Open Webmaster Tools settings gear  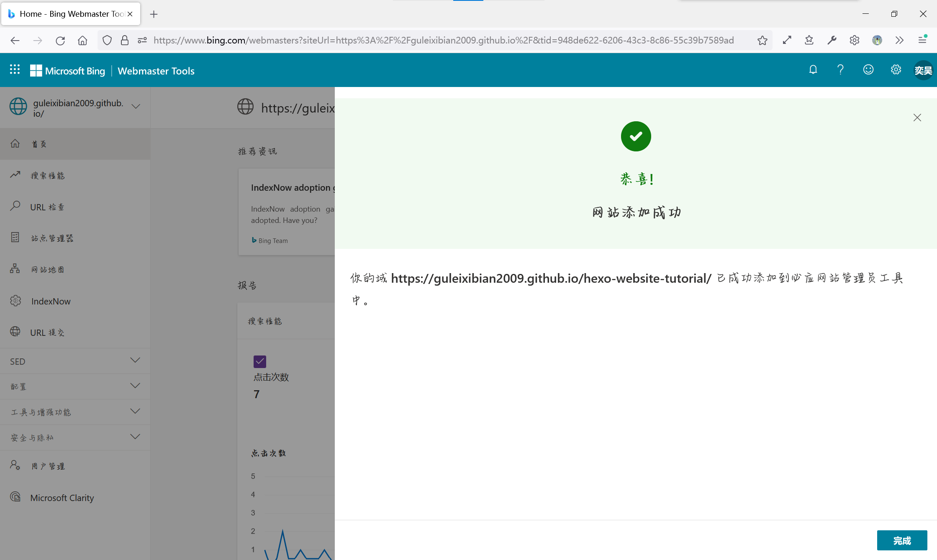(896, 70)
